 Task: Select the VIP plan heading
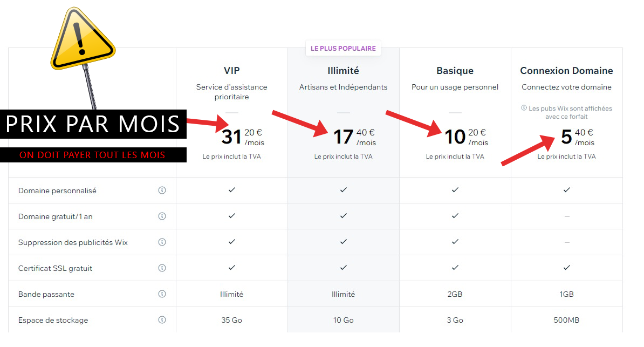(x=232, y=71)
